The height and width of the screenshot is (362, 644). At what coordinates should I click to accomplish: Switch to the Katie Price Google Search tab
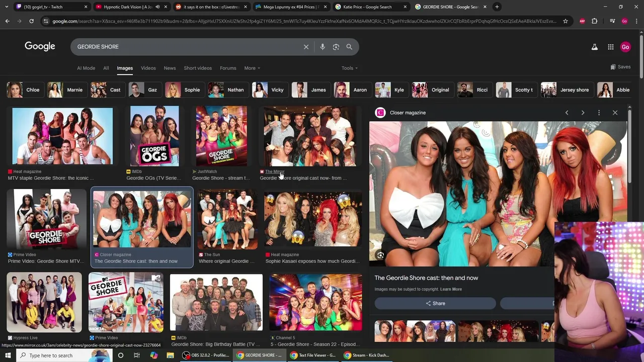pos(371,7)
